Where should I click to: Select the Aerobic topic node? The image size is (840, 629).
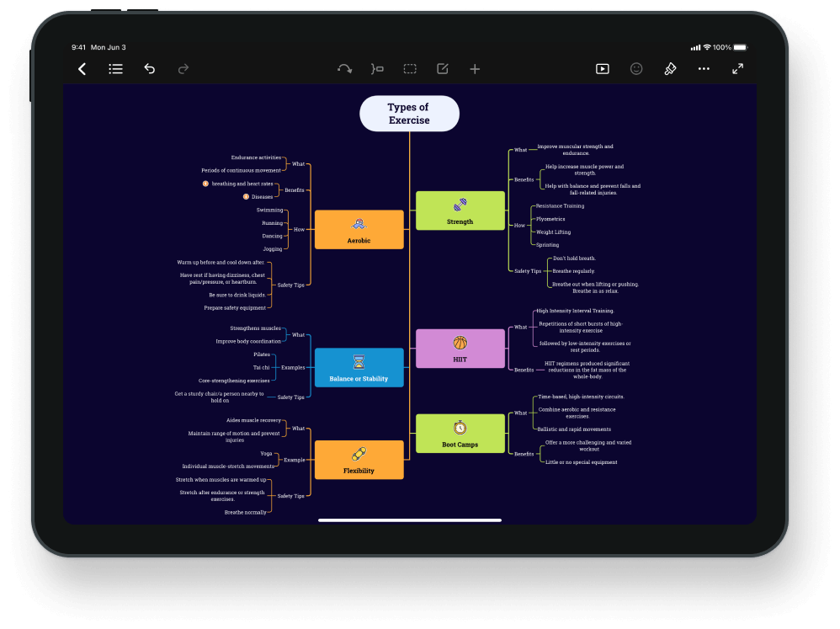click(x=359, y=230)
